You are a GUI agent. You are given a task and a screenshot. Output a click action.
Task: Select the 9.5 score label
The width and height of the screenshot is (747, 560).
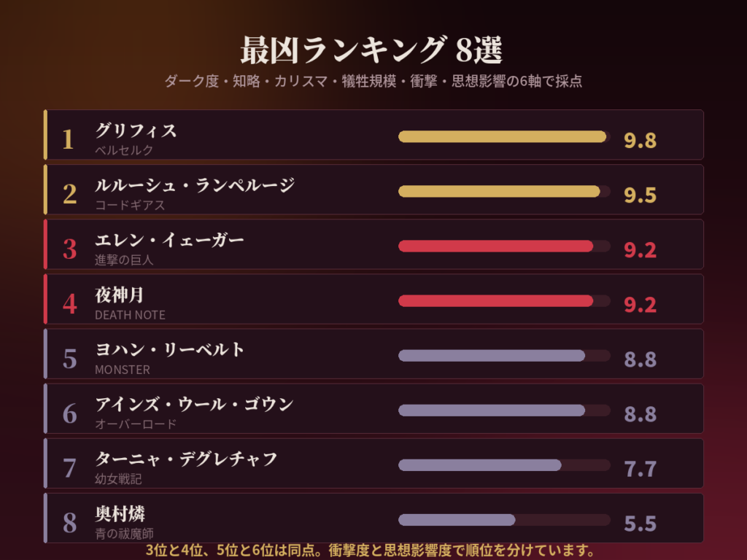click(x=640, y=195)
